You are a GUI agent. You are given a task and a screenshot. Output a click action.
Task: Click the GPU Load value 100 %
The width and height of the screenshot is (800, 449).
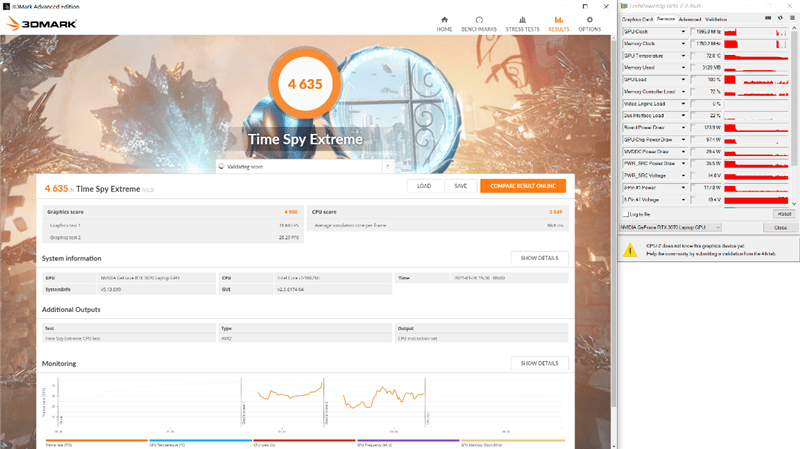pyautogui.click(x=706, y=80)
